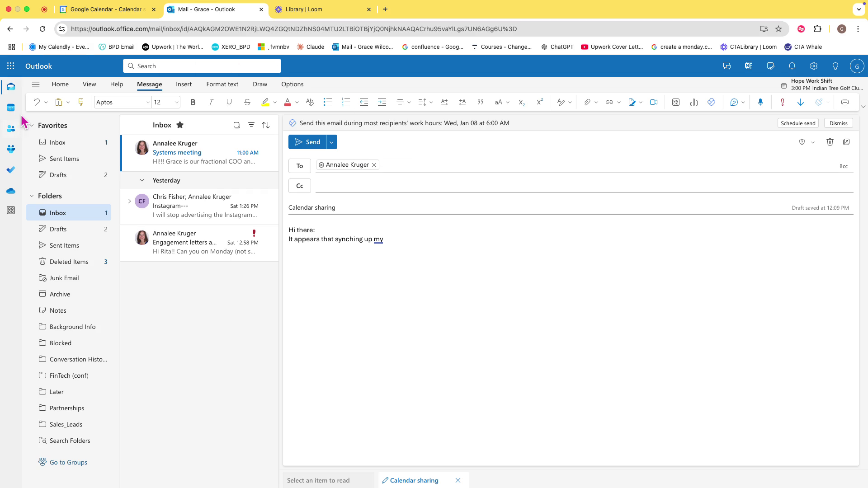Click the Dictate microphone icon
The image size is (868, 488).
pos(760,103)
